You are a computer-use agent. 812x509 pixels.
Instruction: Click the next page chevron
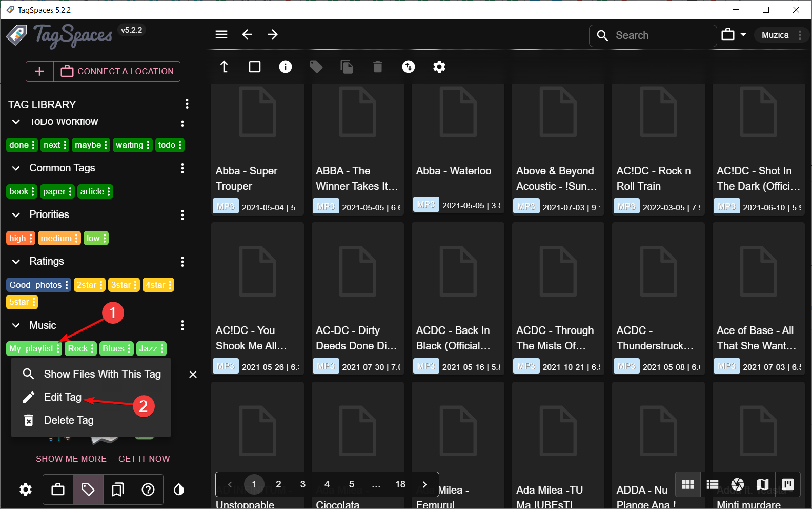click(x=424, y=484)
